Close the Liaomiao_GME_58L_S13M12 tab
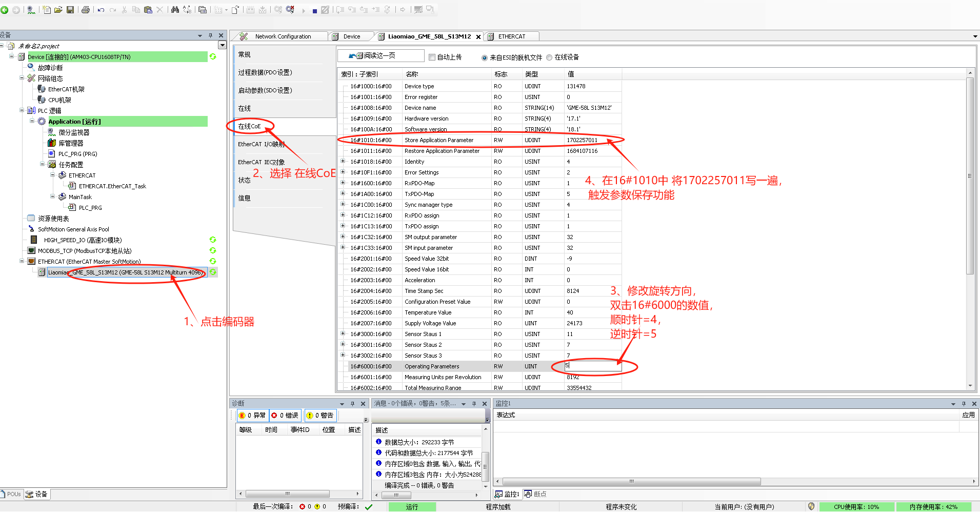Screen dimensions: 980x512 478,37
